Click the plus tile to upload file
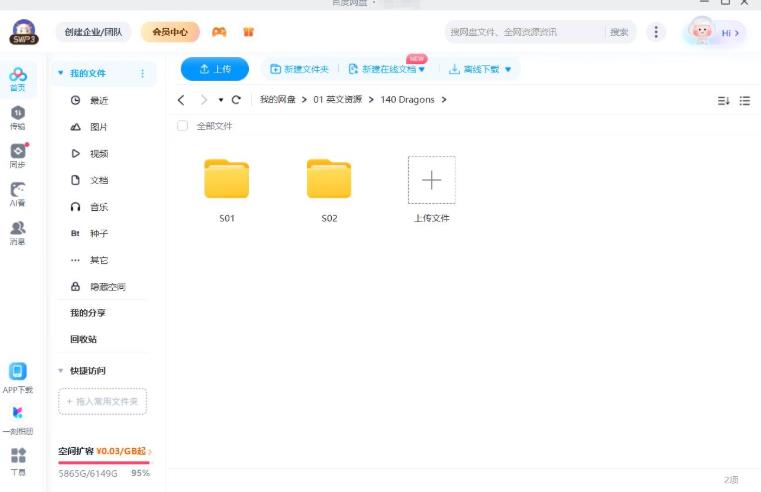 click(431, 180)
